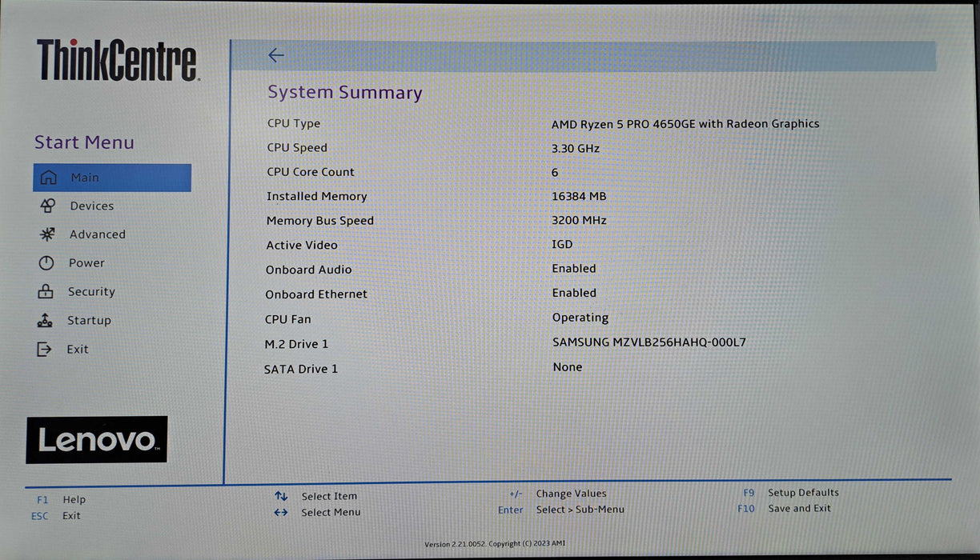The width and height of the screenshot is (980, 560).
Task: Select SAMSUNG MZVLB256HAHQ-000L7 value
Action: [649, 342]
